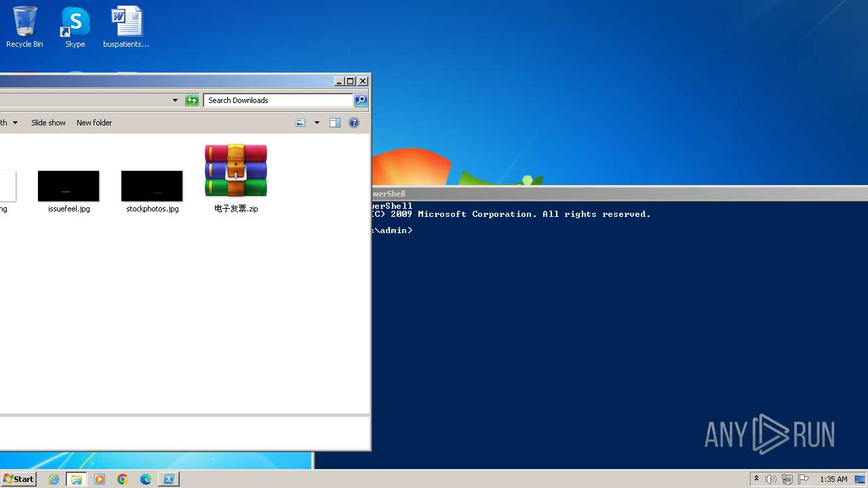The width and height of the screenshot is (868, 488).
Task: Launch Windows Media Player from taskbar
Action: coord(100,479)
